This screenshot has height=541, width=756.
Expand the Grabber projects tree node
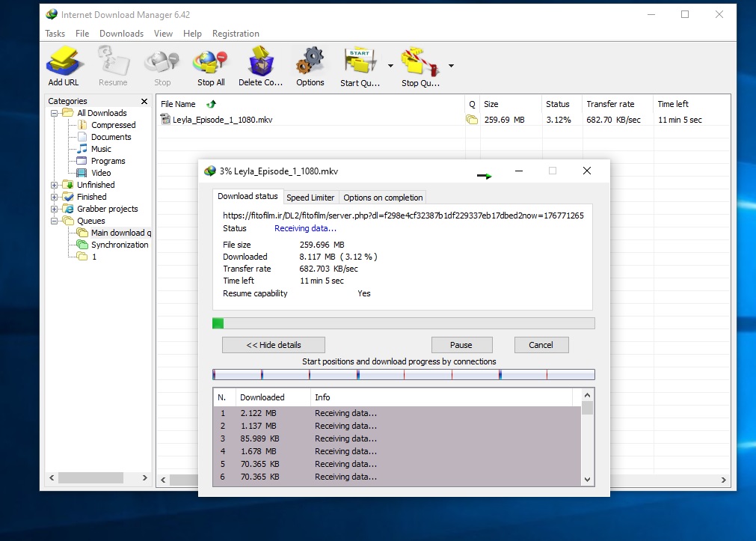click(x=55, y=209)
